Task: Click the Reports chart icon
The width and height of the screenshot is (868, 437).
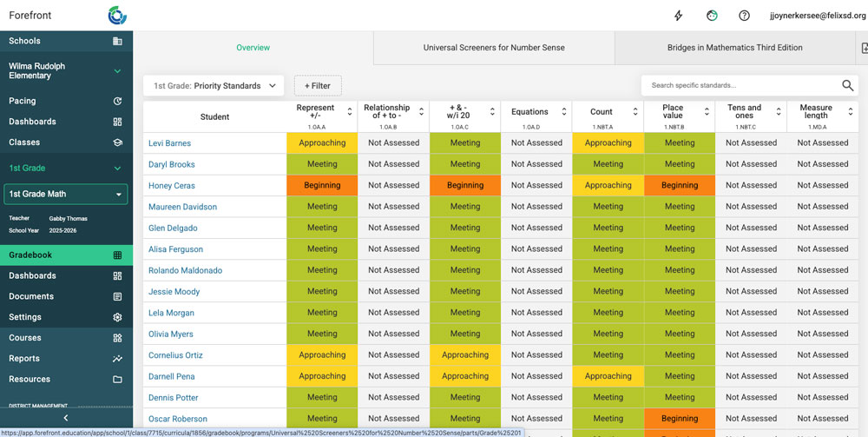Action: coord(117,359)
